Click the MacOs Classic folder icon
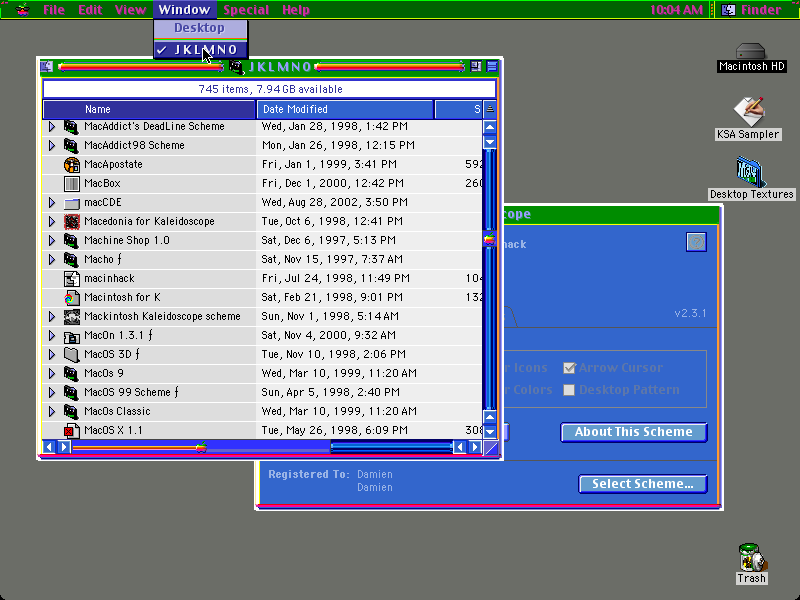Viewport: 800px width, 600px height. coord(71,411)
